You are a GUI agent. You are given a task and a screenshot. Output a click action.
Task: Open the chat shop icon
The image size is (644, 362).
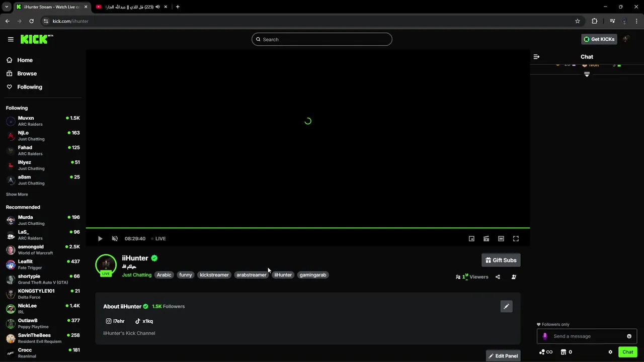click(563, 352)
